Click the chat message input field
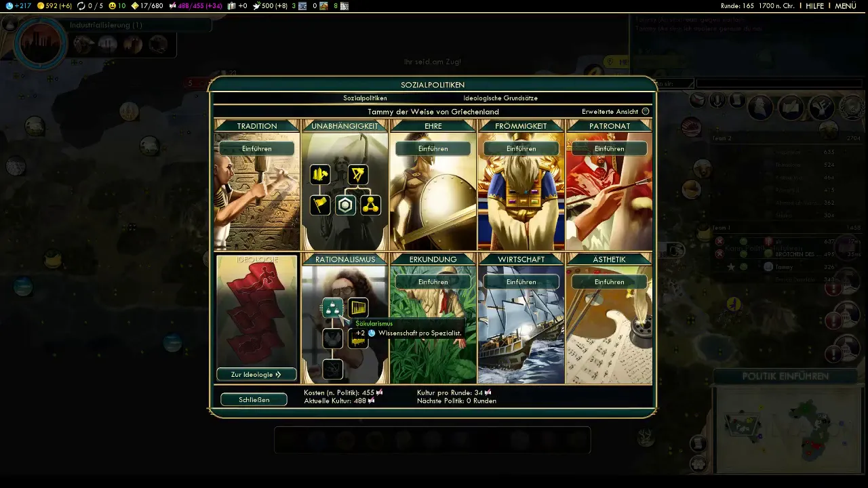Image resolution: width=868 pixels, height=488 pixels. 780,84
